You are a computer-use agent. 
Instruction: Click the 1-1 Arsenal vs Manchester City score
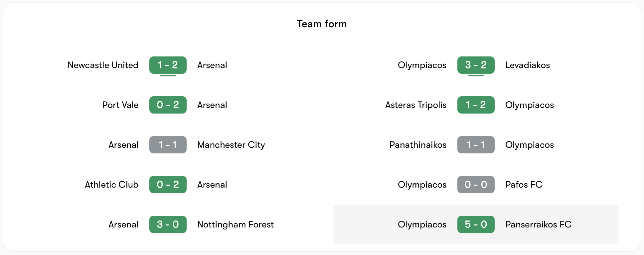[x=168, y=145]
